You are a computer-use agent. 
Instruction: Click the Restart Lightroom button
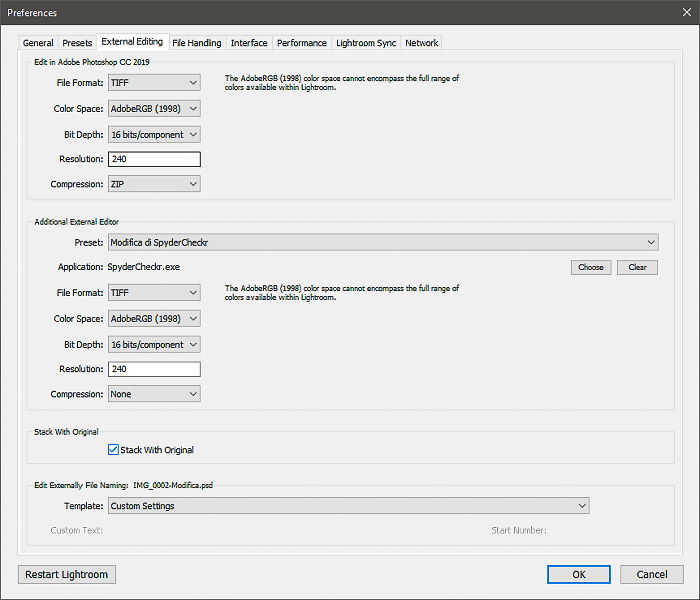coord(67,575)
